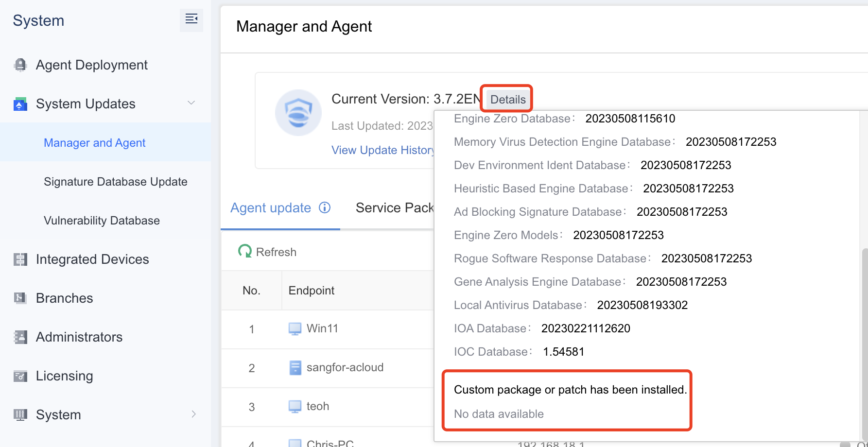Click the Licensing icon
This screenshot has width=868, height=447.
20,376
